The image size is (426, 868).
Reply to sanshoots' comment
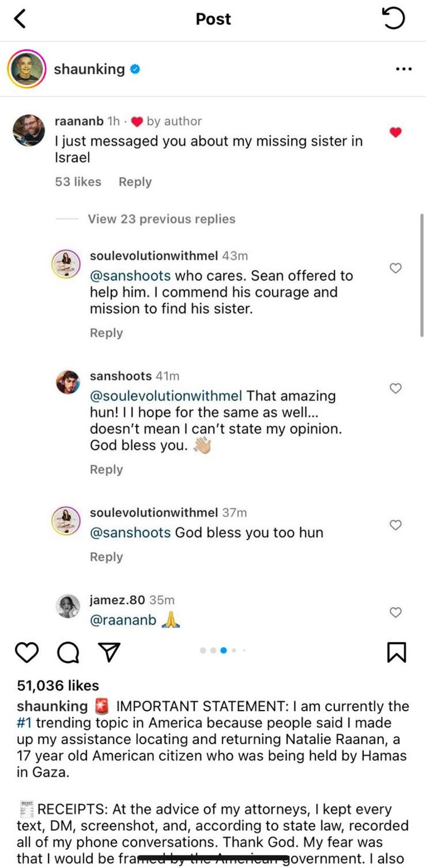pos(106,469)
